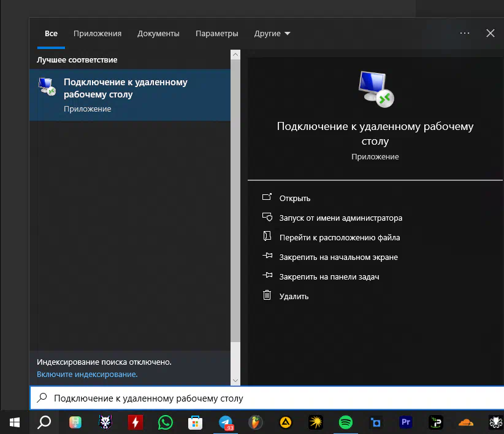Click 'Открыть' to launch Remote Desktop
Viewport: 504px width, 434px height.
tap(294, 198)
